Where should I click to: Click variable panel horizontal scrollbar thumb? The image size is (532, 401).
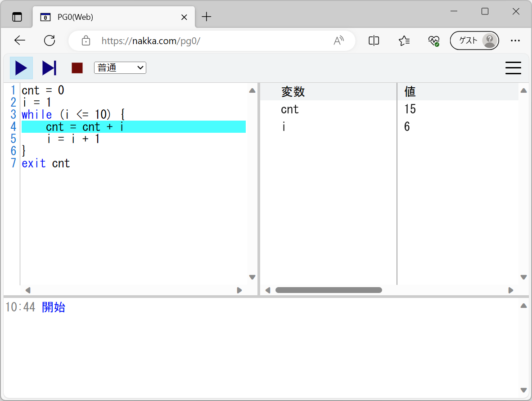point(329,290)
